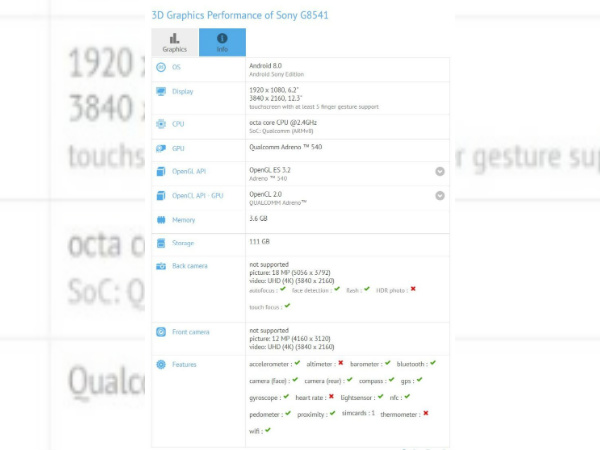Click the wifi check mark
Image resolution: width=600 pixels, height=450 pixels.
pos(268,430)
